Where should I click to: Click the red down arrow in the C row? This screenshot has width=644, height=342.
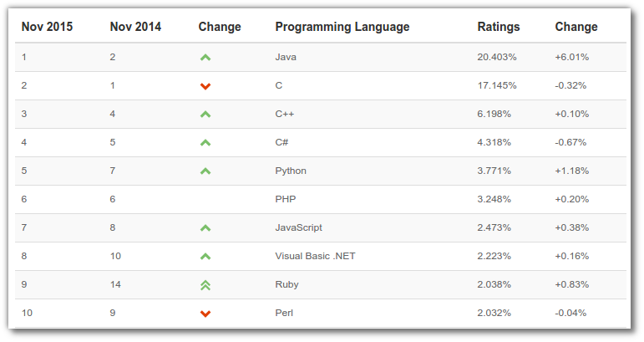click(205, 86)
